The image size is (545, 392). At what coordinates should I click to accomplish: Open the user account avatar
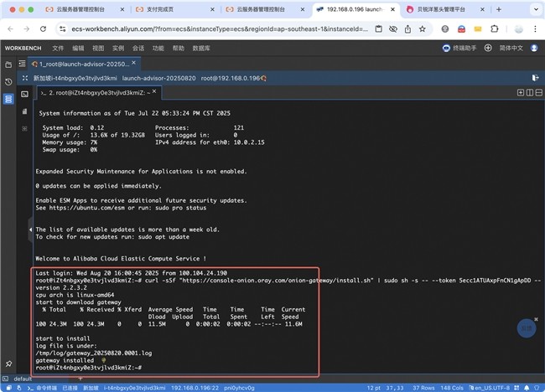click(x=532, y=48)
